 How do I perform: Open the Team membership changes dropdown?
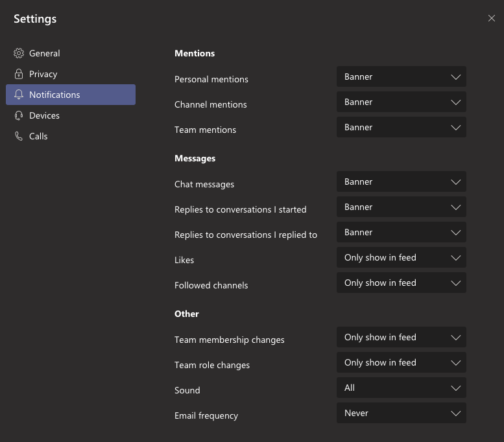[401, 337]
